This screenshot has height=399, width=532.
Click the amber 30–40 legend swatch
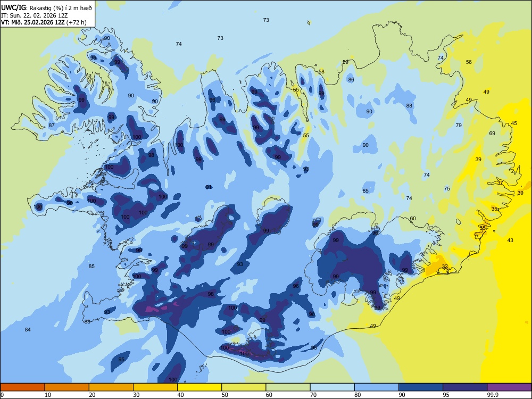(x=155, y=387)
